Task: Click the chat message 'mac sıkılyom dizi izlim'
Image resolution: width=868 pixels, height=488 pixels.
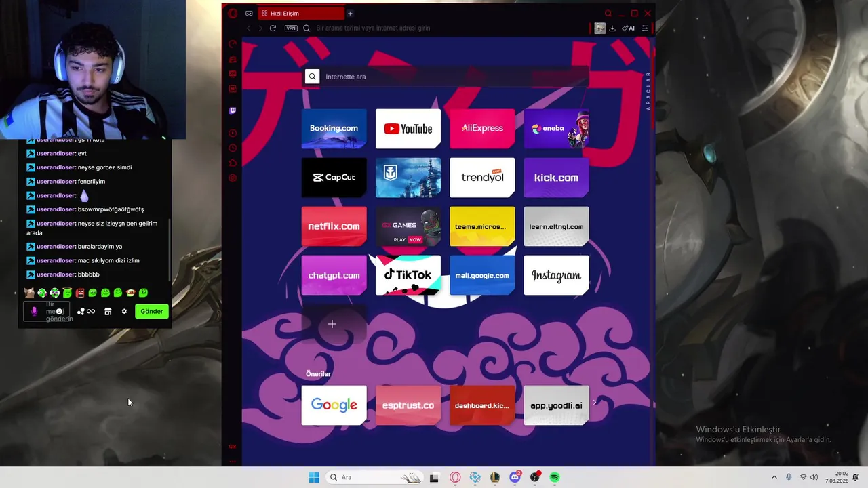Action: tap(108, 260)
